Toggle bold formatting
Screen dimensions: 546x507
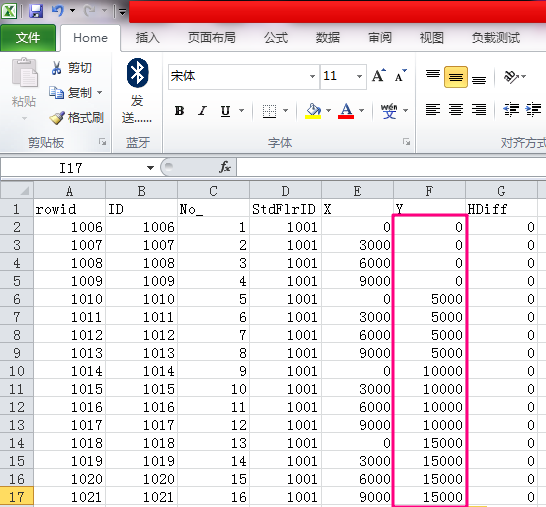179,111
